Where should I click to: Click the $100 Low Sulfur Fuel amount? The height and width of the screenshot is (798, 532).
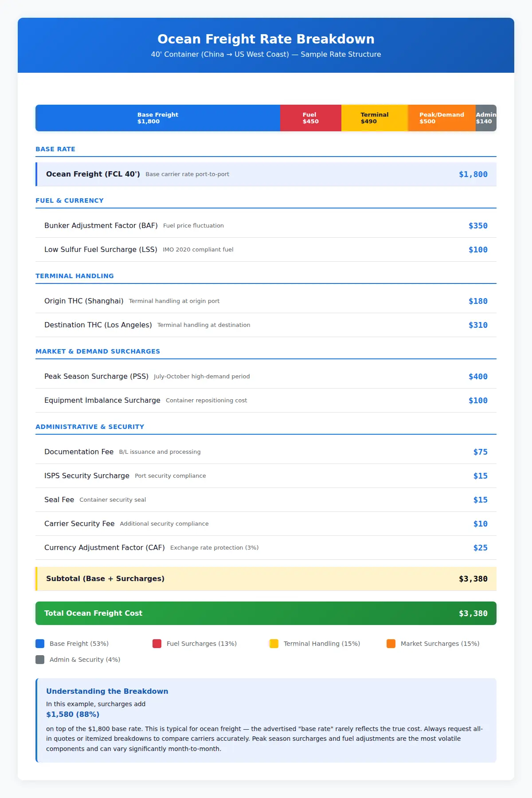tap(478, 250)
